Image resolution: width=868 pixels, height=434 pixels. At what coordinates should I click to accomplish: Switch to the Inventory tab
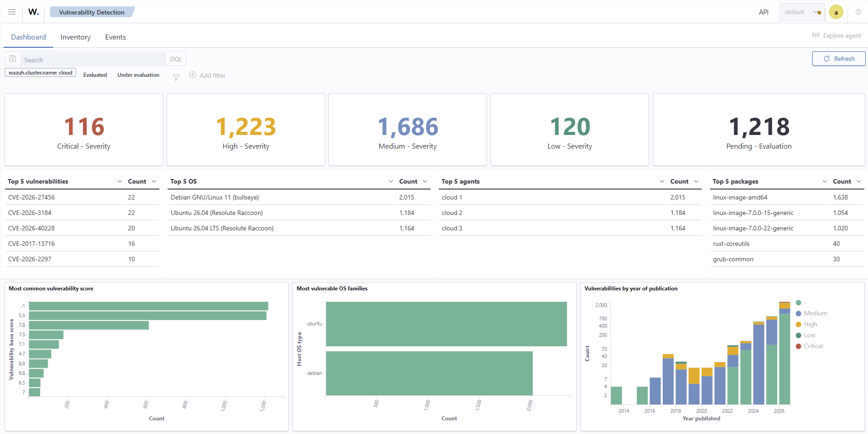coord(75,37)
